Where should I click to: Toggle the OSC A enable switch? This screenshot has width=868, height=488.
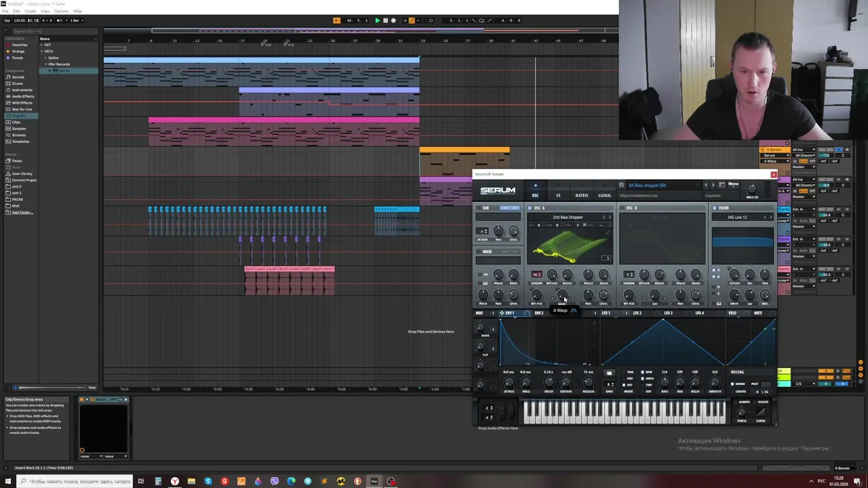(x=530, y=208)
